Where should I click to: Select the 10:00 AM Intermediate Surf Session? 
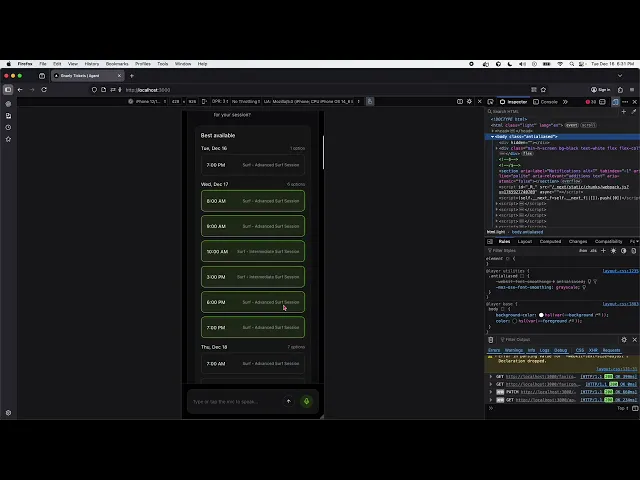click(253, 251)
